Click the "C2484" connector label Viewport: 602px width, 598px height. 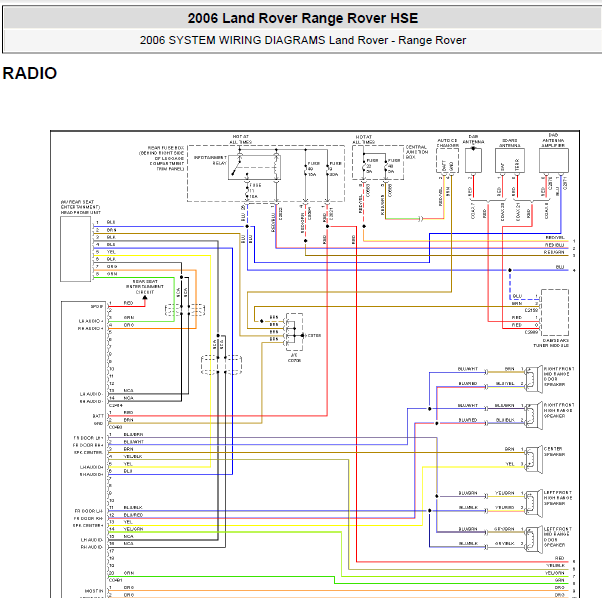(x=116, y=405)
